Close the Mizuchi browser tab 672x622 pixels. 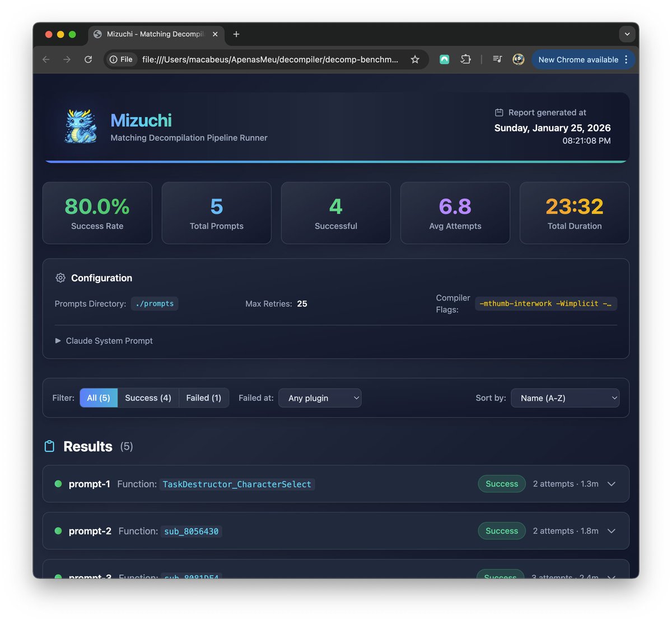pyautogui.click(x=215, y=34)
